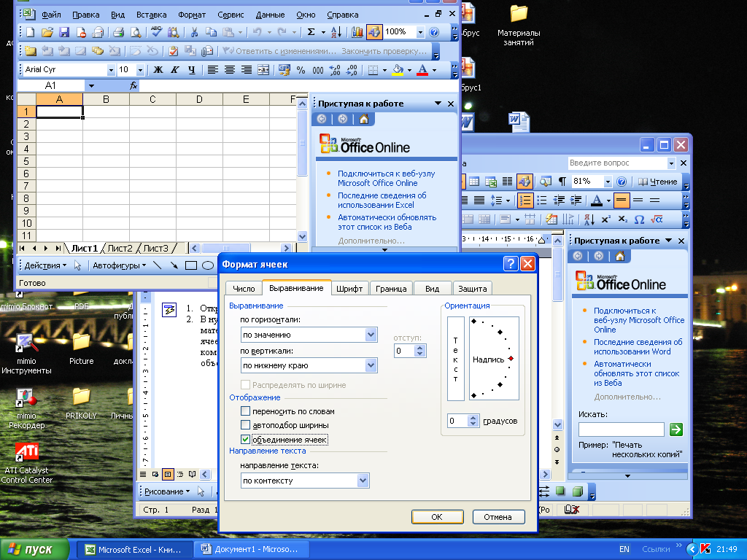The width and height of the screenshot is (747, 560).
Task: Open 'Последние сведения об использовании Word' link
Action: pos(638,346)
